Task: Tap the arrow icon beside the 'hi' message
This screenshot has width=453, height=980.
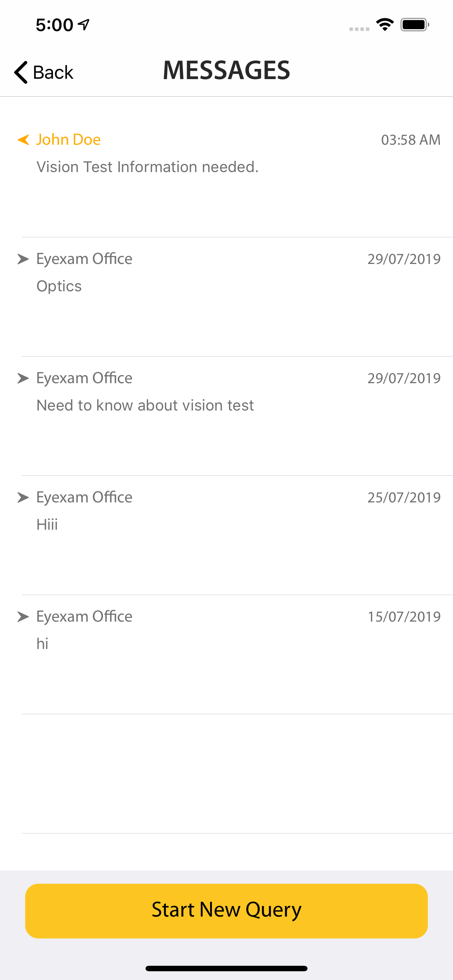Action: pyautogui.click(x=23, y=616)
